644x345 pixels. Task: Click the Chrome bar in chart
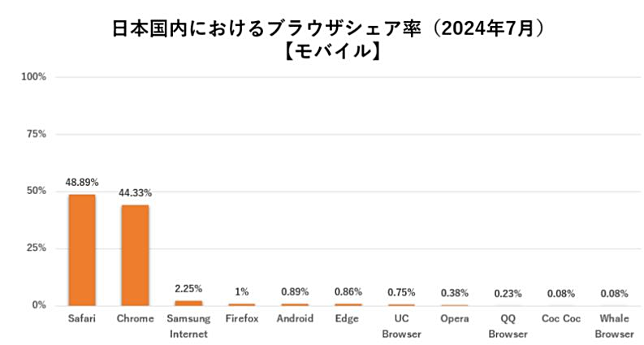click(135, 255)
